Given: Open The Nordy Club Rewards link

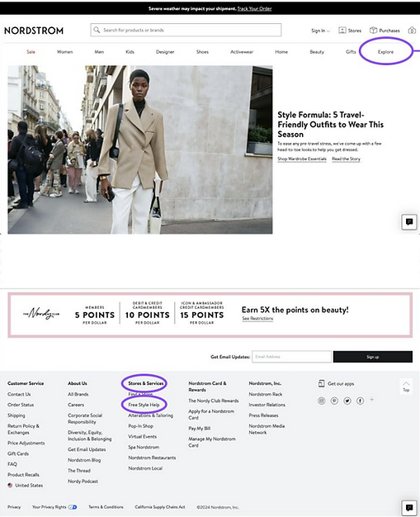Looking at the screenshot, I should pos(214,401).
